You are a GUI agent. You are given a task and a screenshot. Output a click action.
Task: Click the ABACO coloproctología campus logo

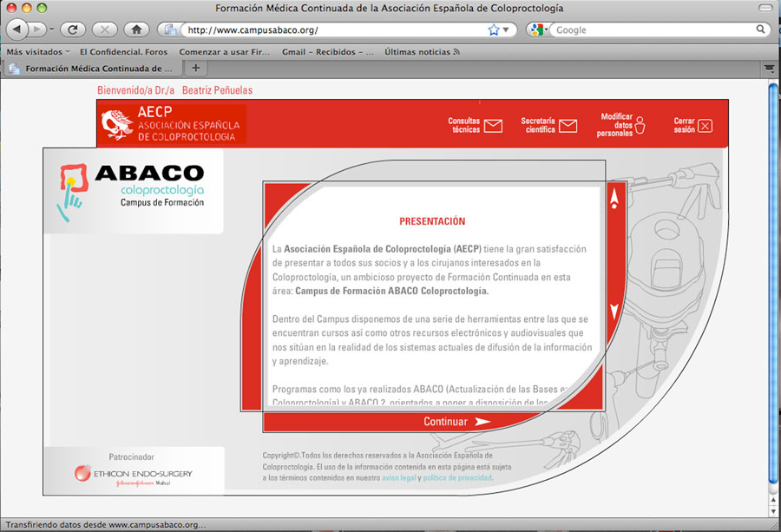pyautogui.click(x=133, y=192)
